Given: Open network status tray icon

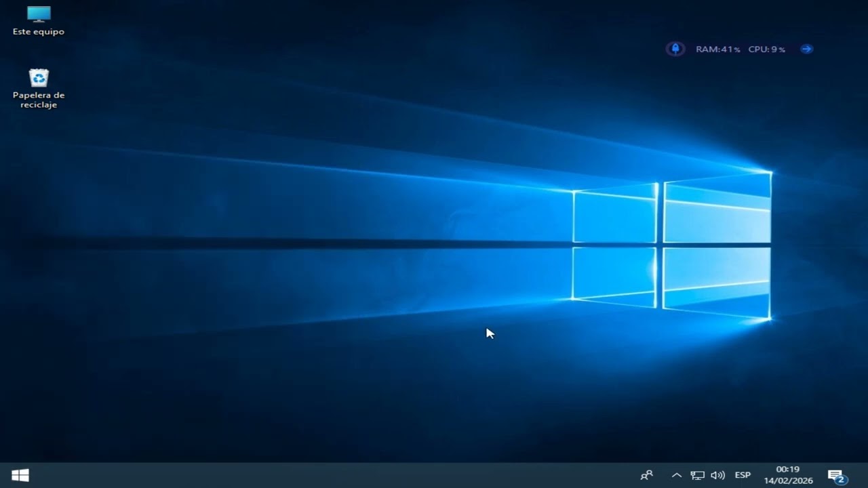Looking at the screenshot, I should pyautogui.click(x=697, y=475).
